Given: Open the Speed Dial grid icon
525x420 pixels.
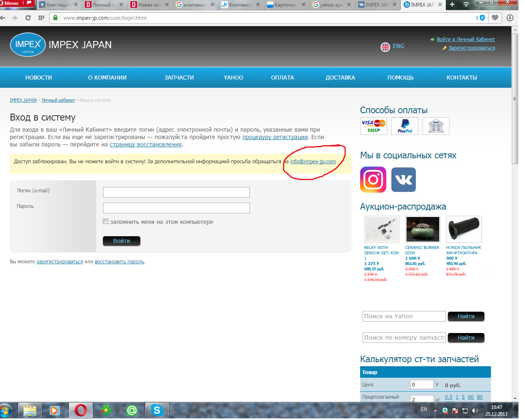Looking at the screenshot, I should [x=41, y=18].
